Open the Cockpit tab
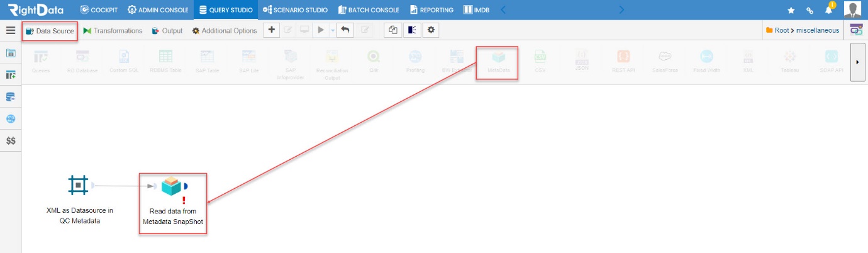 (x=99, y=9)
